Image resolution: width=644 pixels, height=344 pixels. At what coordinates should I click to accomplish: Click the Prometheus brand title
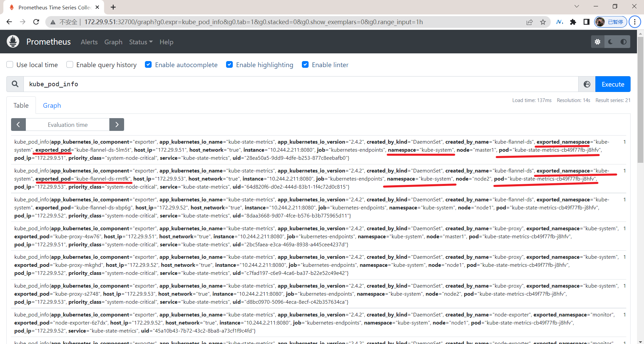(49, 42)
